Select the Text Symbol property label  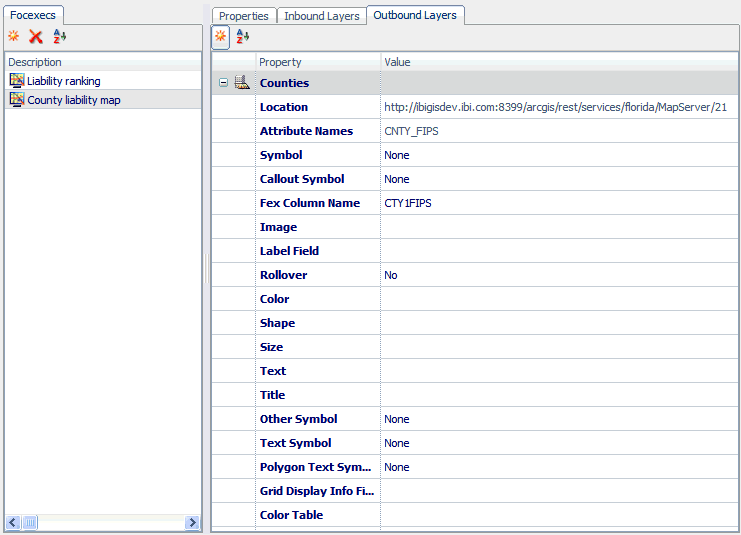[295, 444]
